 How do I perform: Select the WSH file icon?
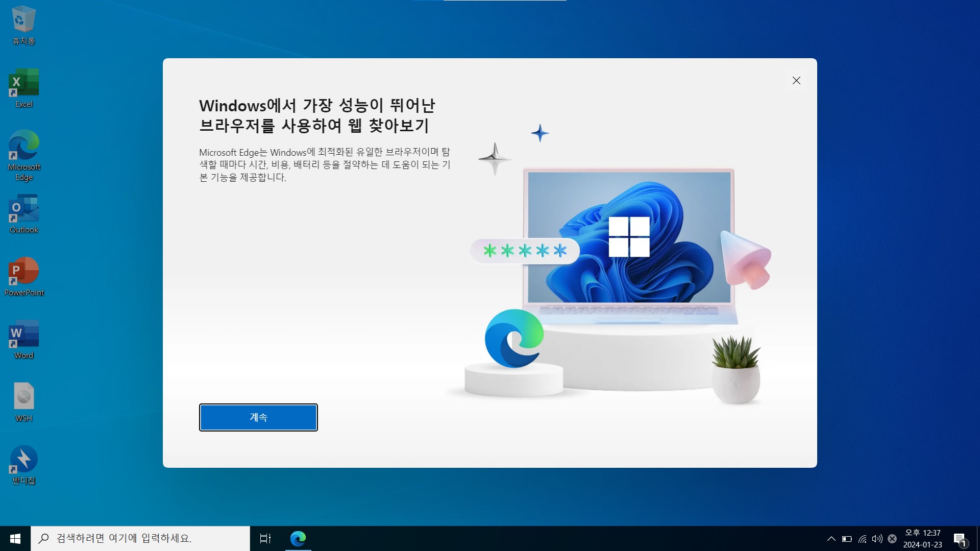tap(23, 402)
